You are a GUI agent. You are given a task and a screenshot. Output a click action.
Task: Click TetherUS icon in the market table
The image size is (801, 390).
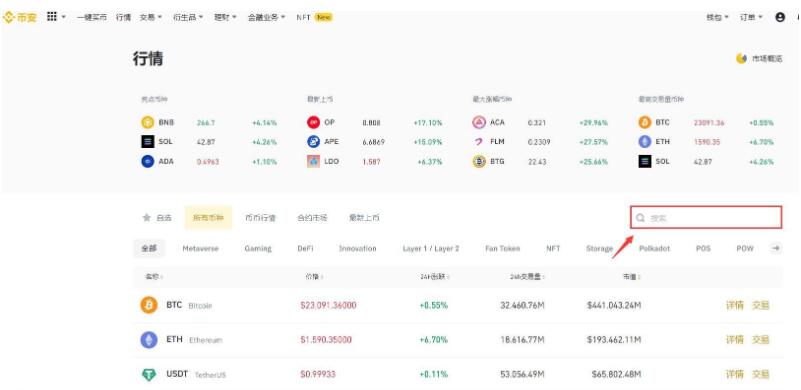click(x=149, y=374)
